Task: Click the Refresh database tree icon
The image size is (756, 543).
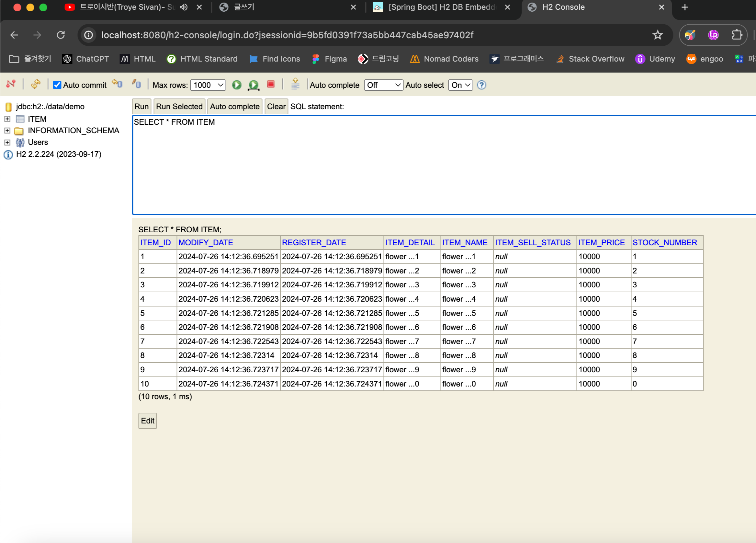Action: [35, 84]
